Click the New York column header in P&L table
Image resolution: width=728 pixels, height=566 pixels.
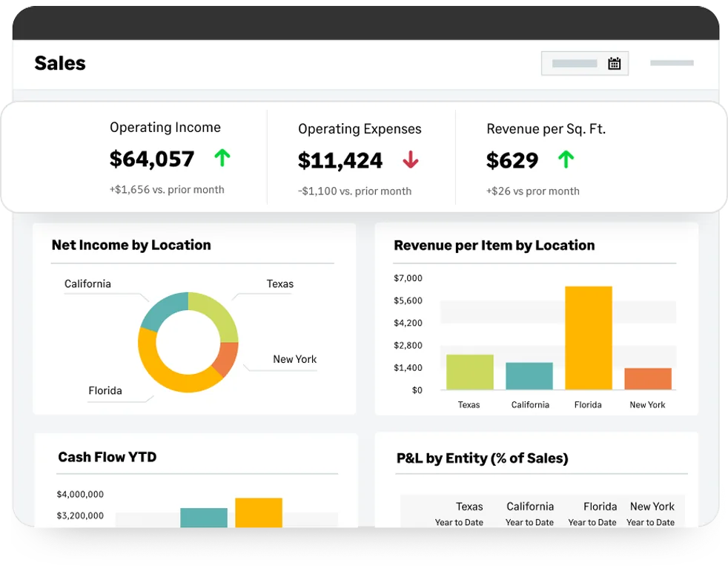(x=652, y=507)
